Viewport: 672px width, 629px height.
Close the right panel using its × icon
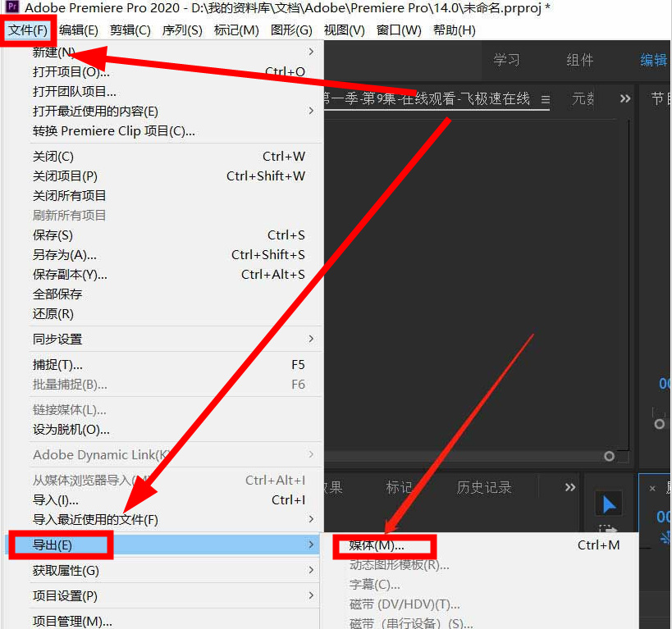[652, 488]
